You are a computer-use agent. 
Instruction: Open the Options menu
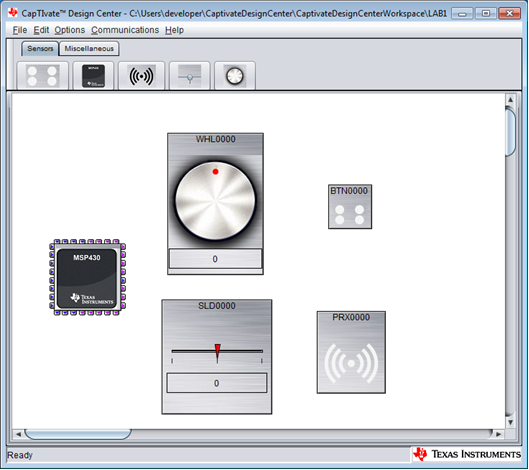pos(70,30)
